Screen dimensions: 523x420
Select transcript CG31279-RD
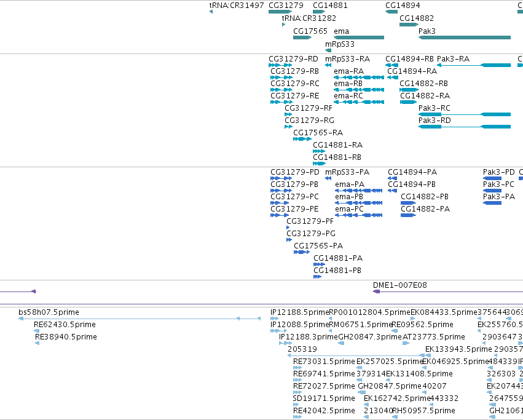293,59
